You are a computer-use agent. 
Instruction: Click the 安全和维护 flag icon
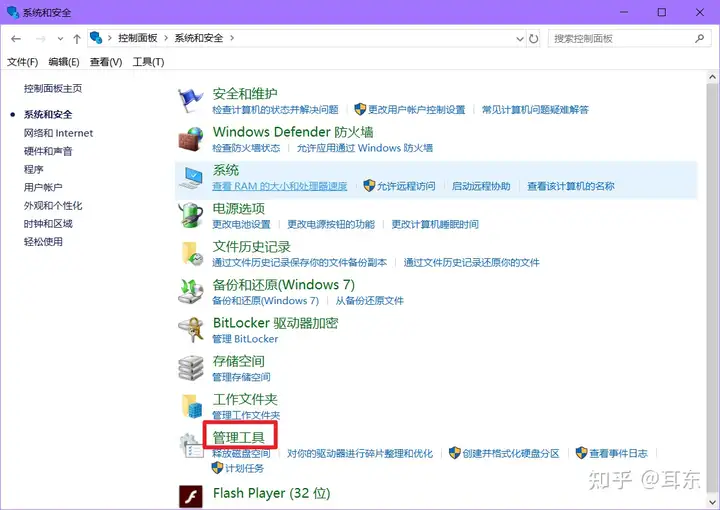190,101
